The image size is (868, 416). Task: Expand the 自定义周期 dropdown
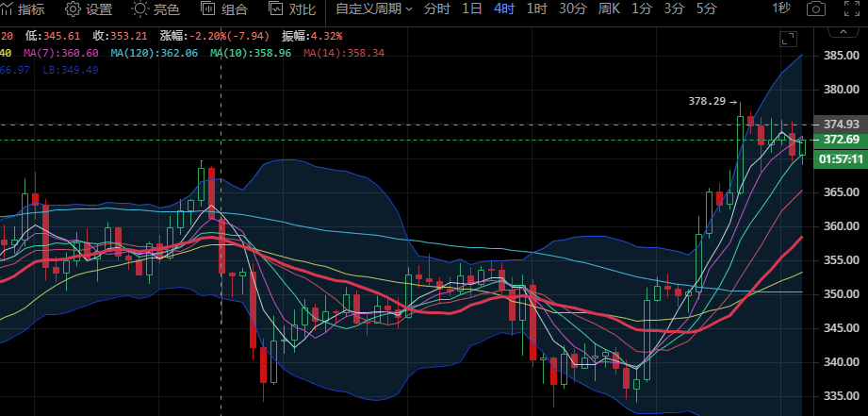pos(373,9)
